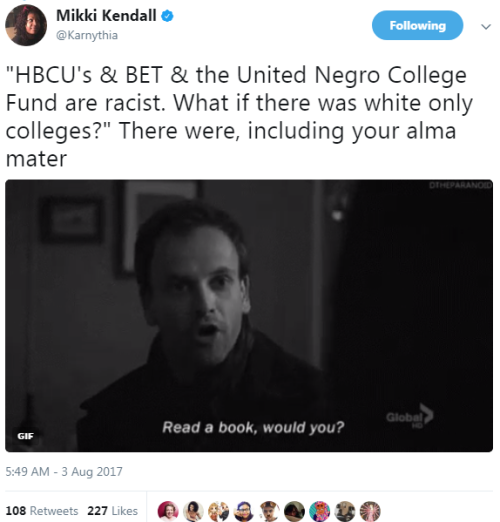
Task: Open the fourth liker avatar with blue hair
Action: 244,511
